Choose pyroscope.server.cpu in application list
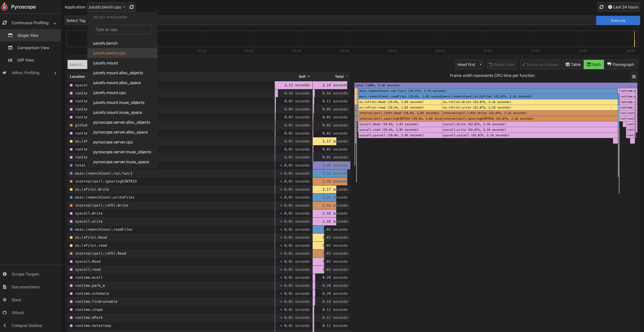This screenshot has width=644, height=332. pyautogui.click(x=113, y=142)
